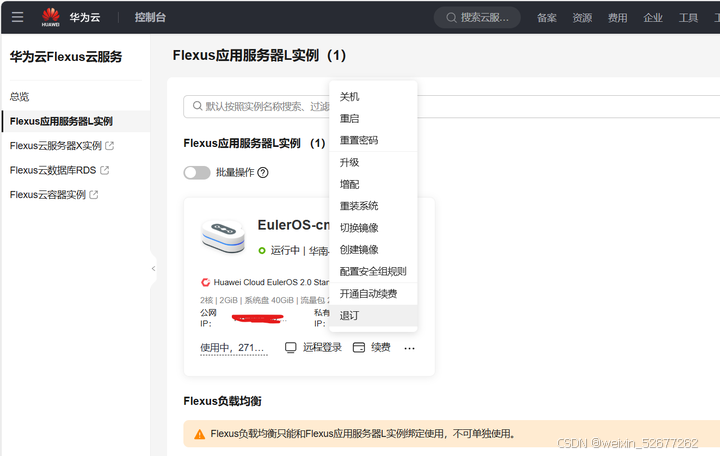
Task: Open 企业 in the top navigation
Action: pyautogui.click(x=652, y=17)
